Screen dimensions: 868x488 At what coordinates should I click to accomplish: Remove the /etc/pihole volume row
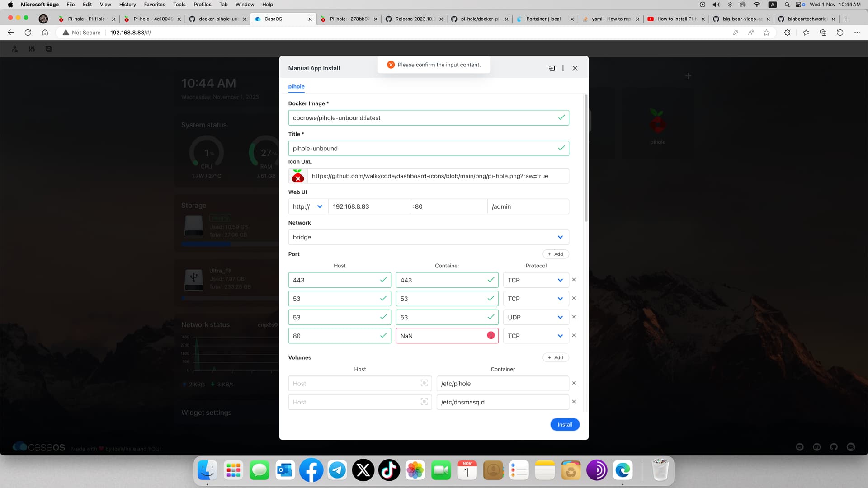(574, 383)
